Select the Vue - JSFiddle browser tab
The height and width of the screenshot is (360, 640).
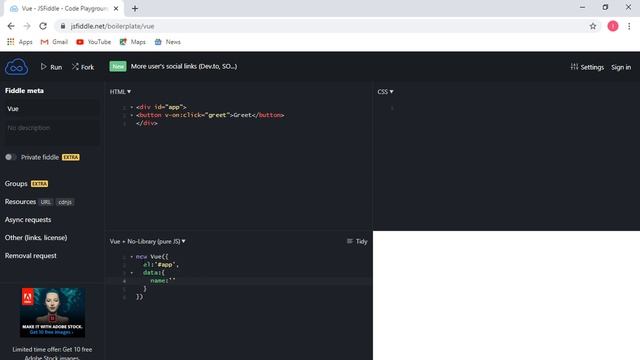(63, 9)
